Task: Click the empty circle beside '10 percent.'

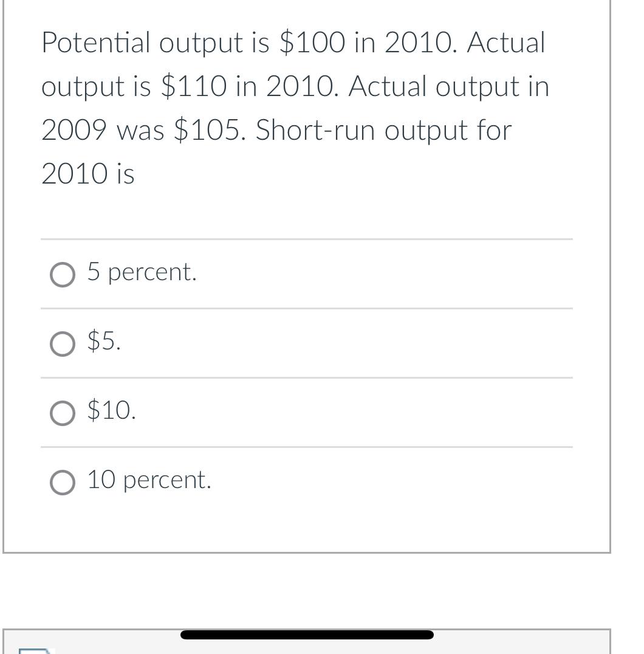Action: pos(62,483)
